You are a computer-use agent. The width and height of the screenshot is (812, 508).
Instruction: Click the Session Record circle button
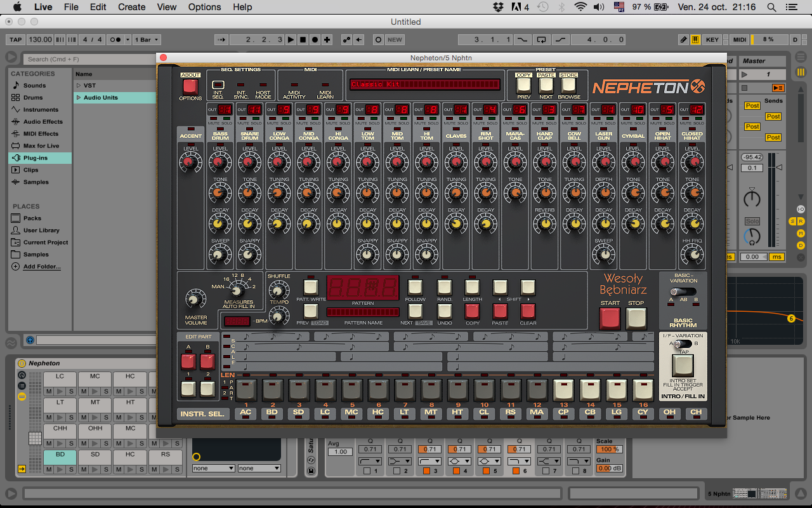[x=378, y=39]
